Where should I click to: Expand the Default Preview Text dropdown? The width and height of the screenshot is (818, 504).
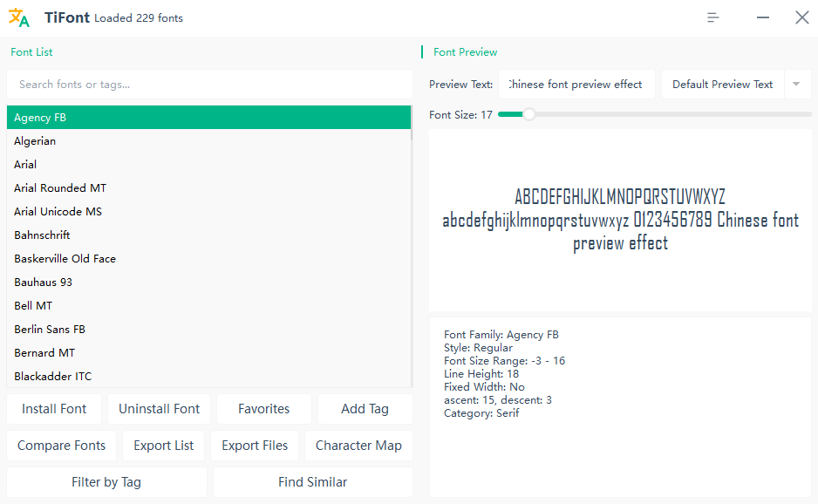coord(796,84)
